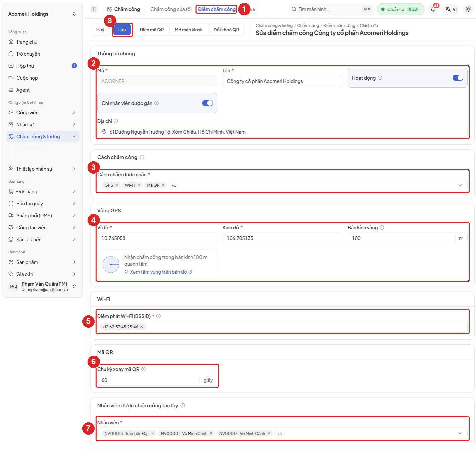Click info icon next to Hoạt động
Screen dimensions: 476x451
pos(380,78)
